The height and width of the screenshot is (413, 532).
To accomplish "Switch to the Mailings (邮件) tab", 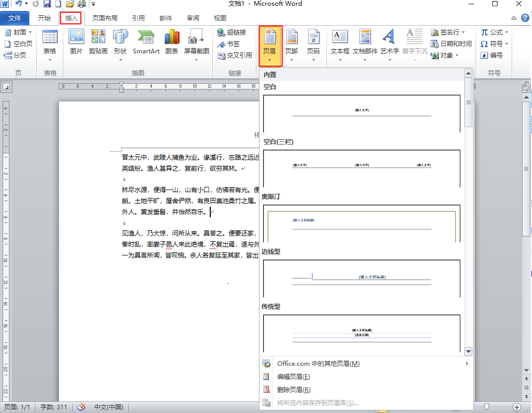I will tap(166, 18).
